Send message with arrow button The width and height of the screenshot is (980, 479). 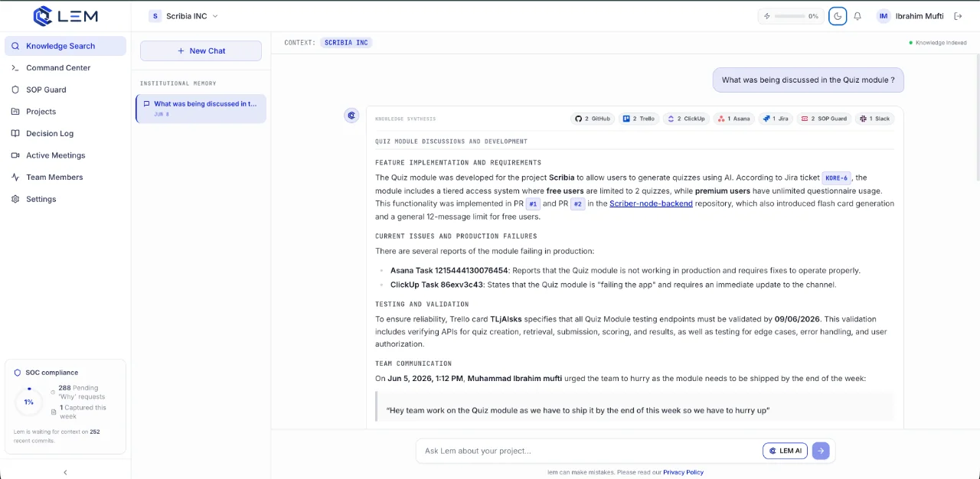tap(821, 451)
